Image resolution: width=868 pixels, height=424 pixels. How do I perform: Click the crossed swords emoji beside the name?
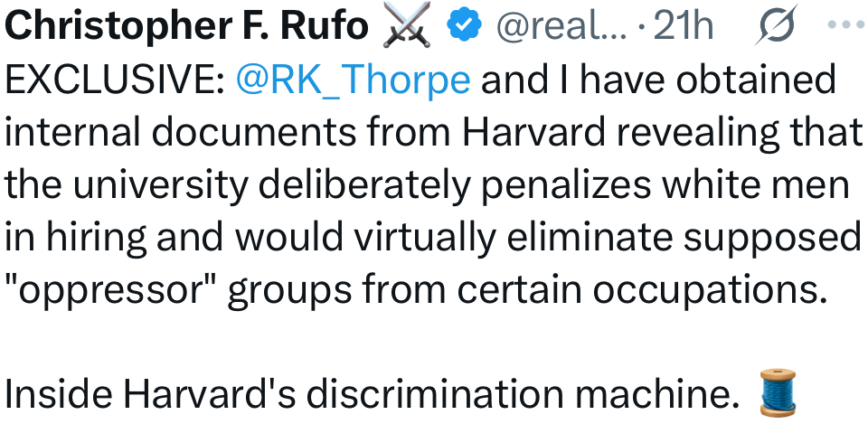coord(405,26)
